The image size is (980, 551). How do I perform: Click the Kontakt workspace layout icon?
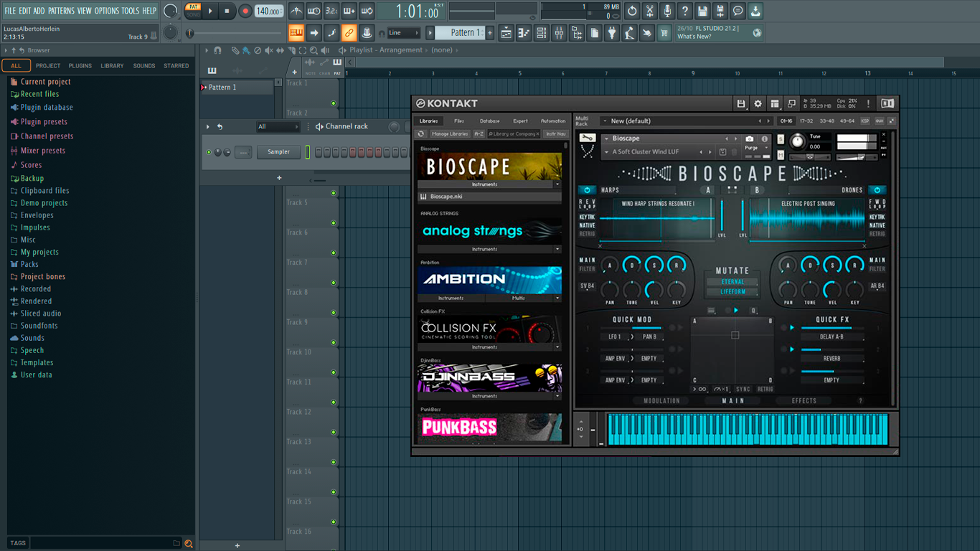775,104
